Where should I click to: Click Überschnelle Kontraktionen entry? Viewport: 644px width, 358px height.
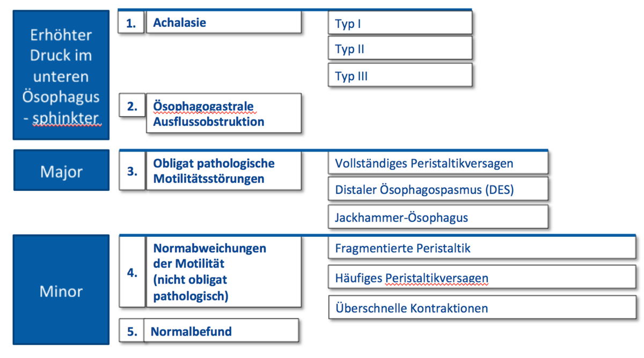point(482,308)
